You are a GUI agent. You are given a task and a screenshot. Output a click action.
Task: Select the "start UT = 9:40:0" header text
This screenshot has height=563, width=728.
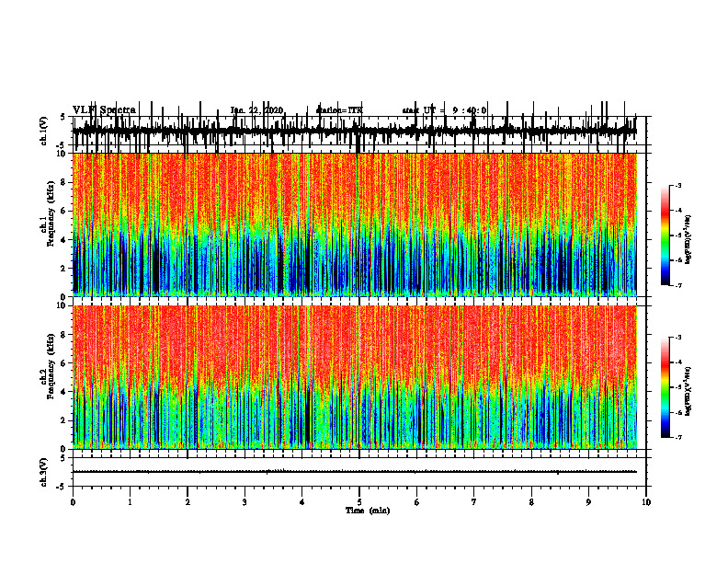[444, 110]
